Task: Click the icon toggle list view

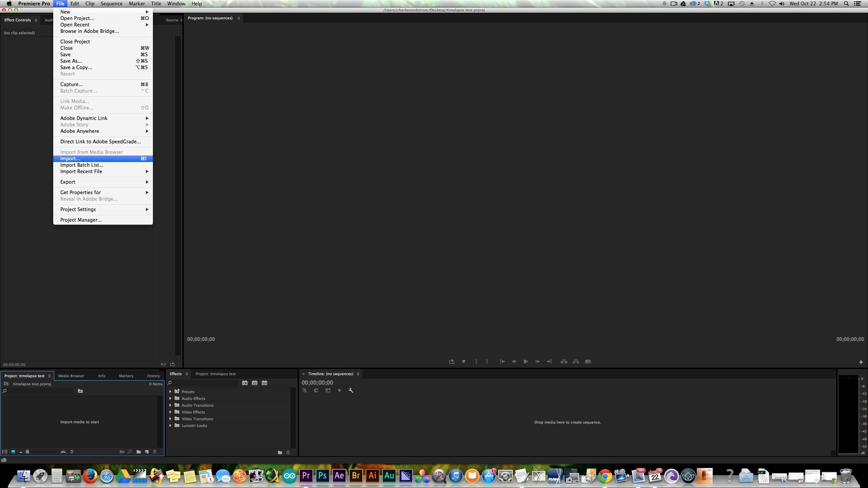Action: (x=5, y=452)
